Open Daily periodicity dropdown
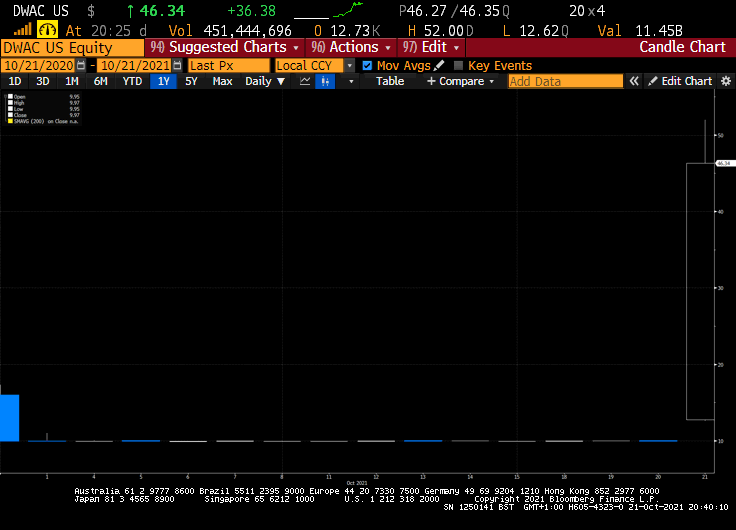This screenshot has width=736, height=530. pyautogui.click(x=265, y=81)
